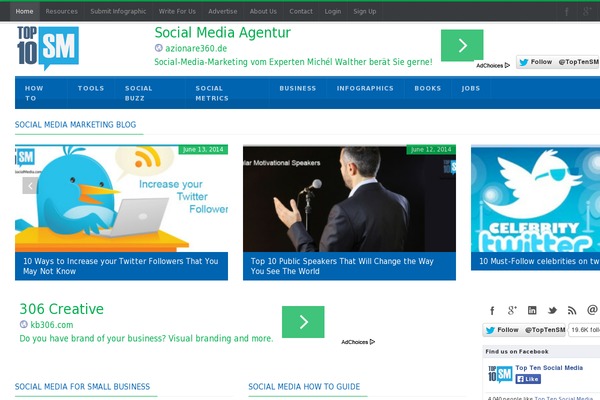Open Submit Infographic in the top menu
Image resolution: width=600 pixels, height=400 pixels.
pos(118,11)
